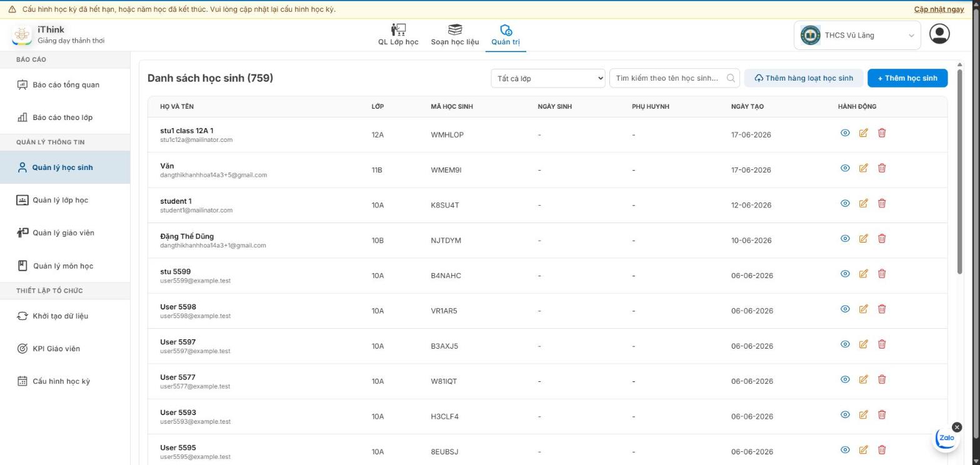Delete student 1 with code K8SU4T
This screenshot has height=465, width=980.
pos(882,203)
